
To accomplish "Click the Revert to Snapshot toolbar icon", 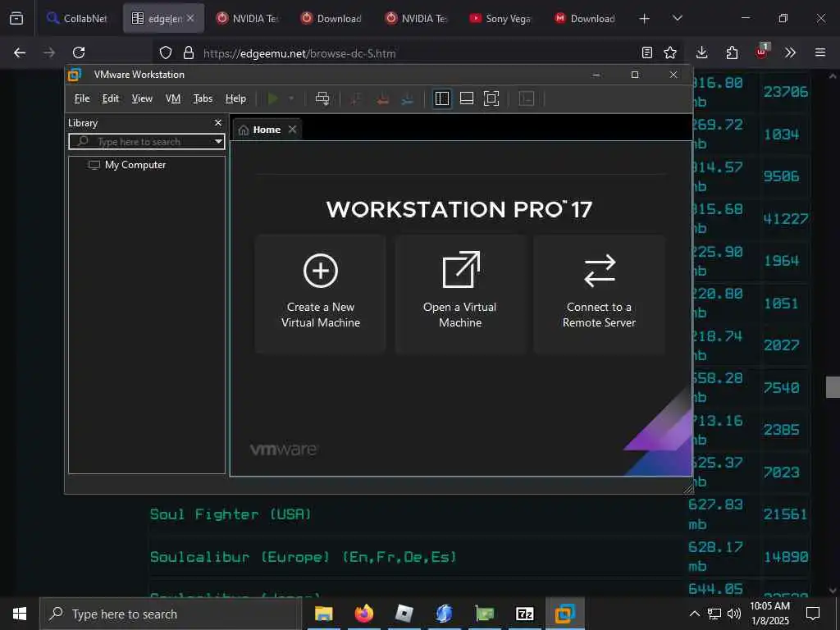I will tap(382, 98).
